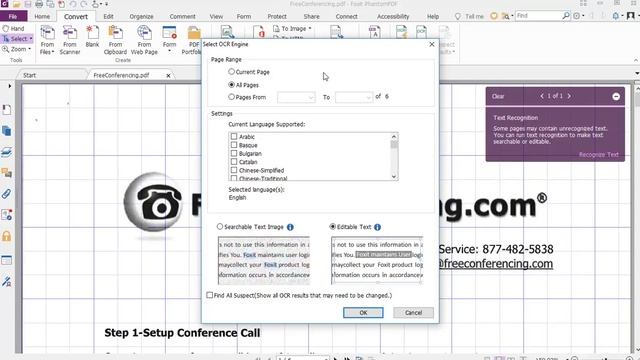Cancel the Select OCR Engine dialog

[413, 313]
